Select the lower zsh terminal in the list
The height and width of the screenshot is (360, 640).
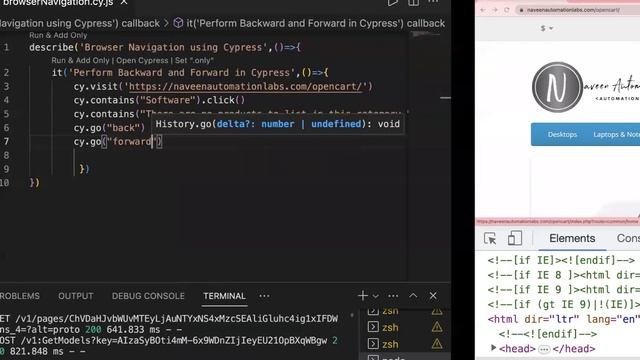click(390, 344)
